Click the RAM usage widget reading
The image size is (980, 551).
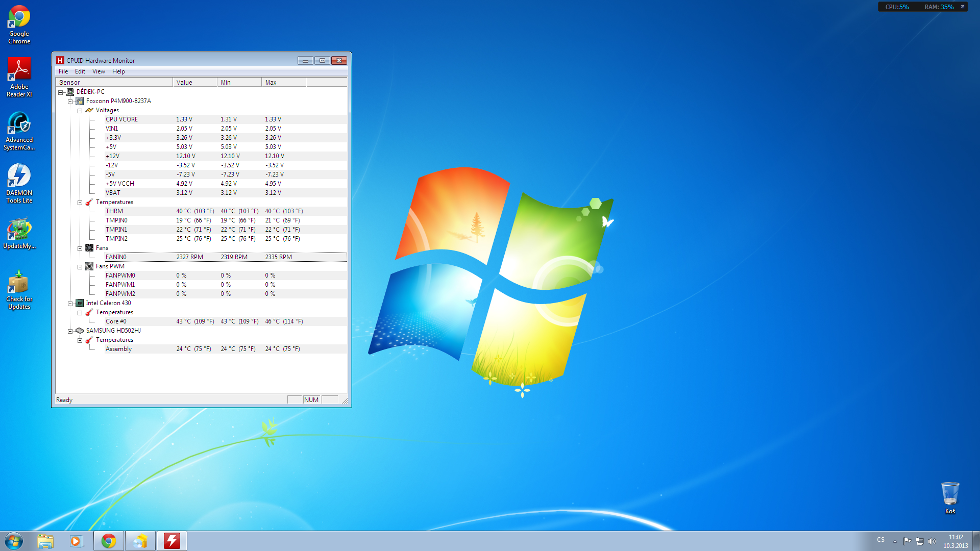(x=939, y=7)
